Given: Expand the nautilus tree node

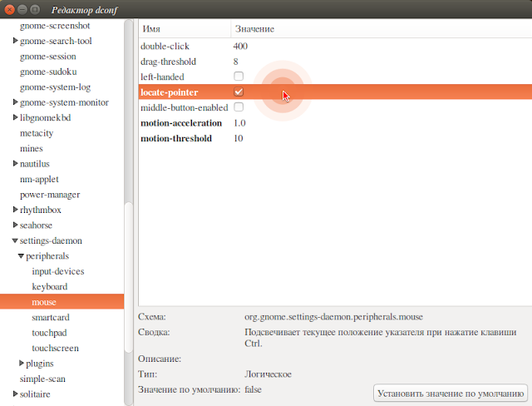Looking at the screenshot, I should click(x=15, y=164).
